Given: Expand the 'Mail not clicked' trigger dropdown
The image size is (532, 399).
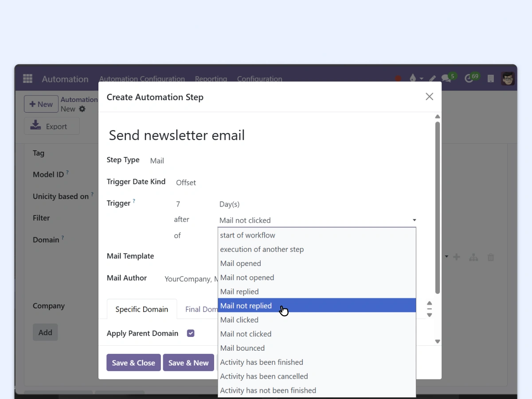Looking at the screenshot, I should click(317, 220).
